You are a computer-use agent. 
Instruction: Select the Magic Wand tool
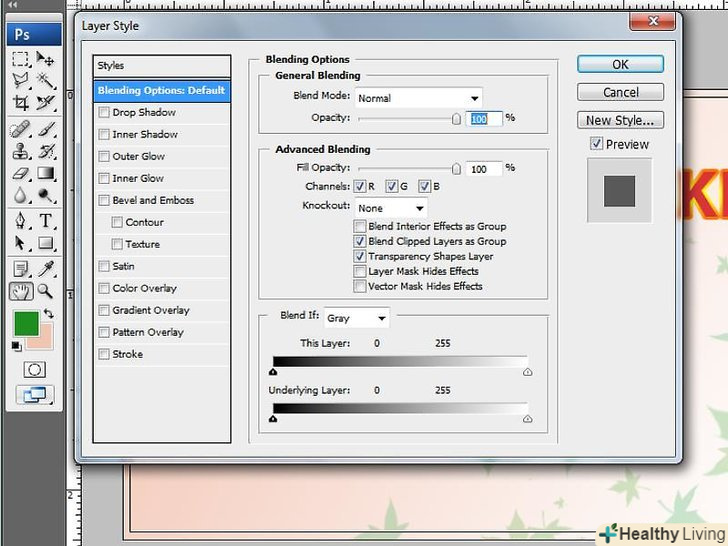pyautogui.click(x=46, y=80)
